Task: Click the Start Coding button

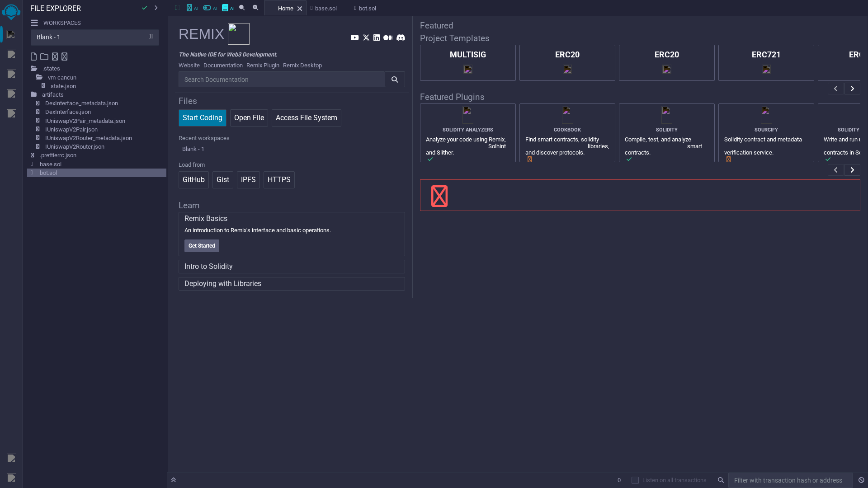Action: [202, 117]
